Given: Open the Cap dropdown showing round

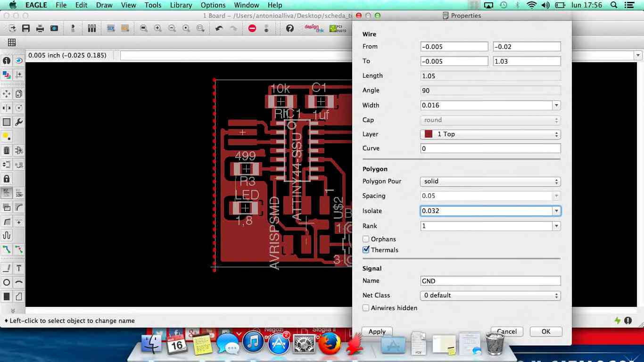Looking at the screenshot, I should coord(490,120).
